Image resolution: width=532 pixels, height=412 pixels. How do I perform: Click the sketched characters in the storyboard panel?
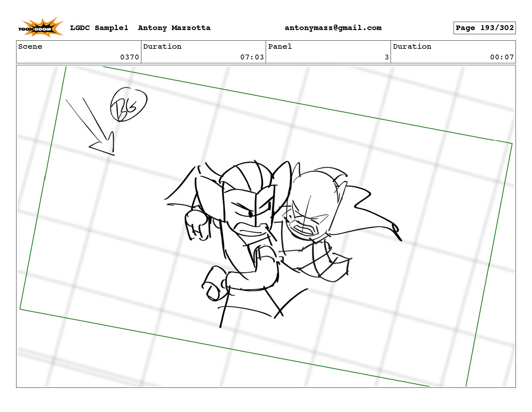tap(283, 244)
